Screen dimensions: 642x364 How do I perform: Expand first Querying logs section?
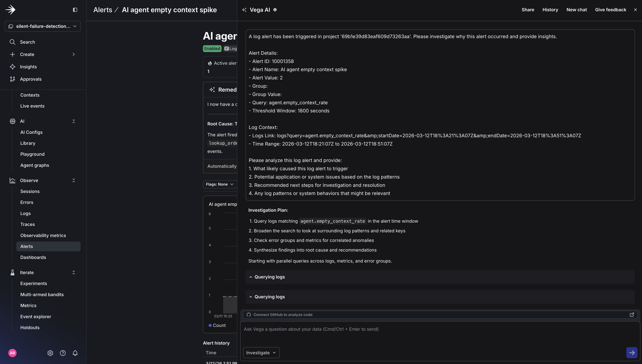[269, 277]
